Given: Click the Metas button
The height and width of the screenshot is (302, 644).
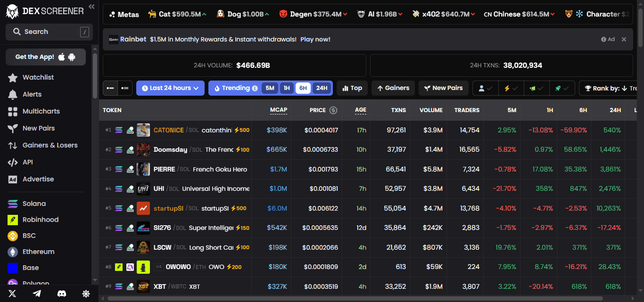Looking at the screenshot, I should point(124,14).
